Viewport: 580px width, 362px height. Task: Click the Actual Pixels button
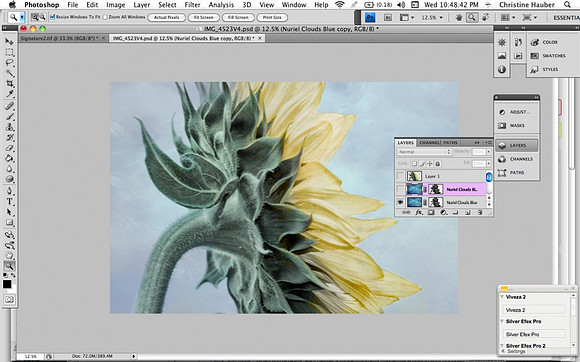tap(166, 17)
